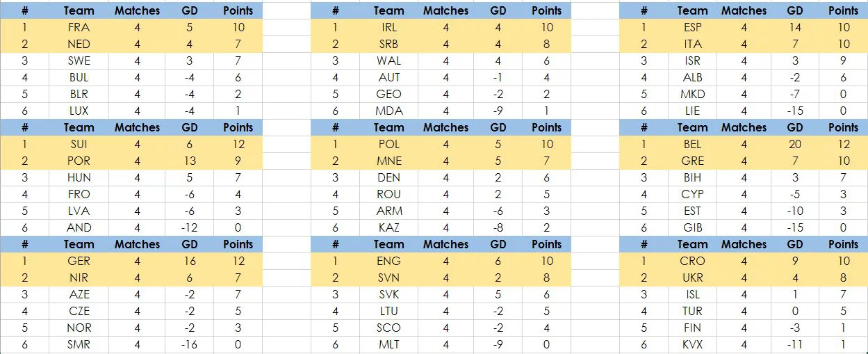Image resolution: width=868 pixels, height=354 pixels.
Task: Click the GD header above POL's table
Action: point(498,127)
